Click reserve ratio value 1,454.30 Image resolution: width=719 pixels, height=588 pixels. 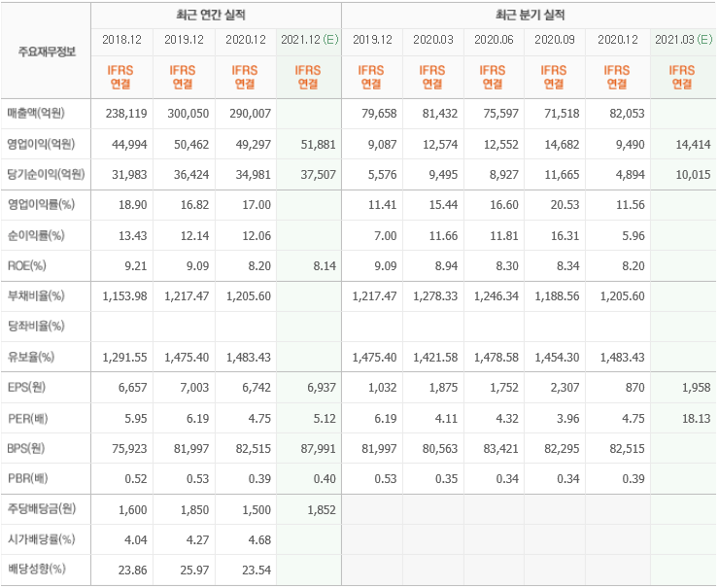click(557, 357)
